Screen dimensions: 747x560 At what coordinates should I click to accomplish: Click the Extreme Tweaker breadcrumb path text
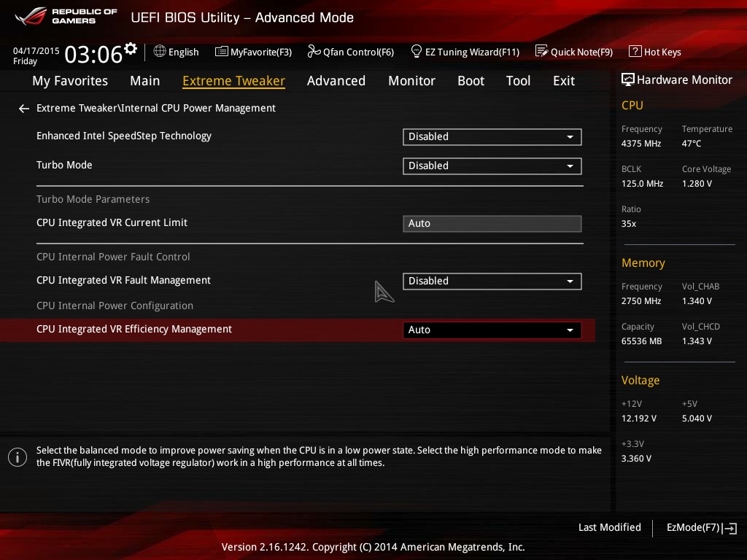coord(156,108)
